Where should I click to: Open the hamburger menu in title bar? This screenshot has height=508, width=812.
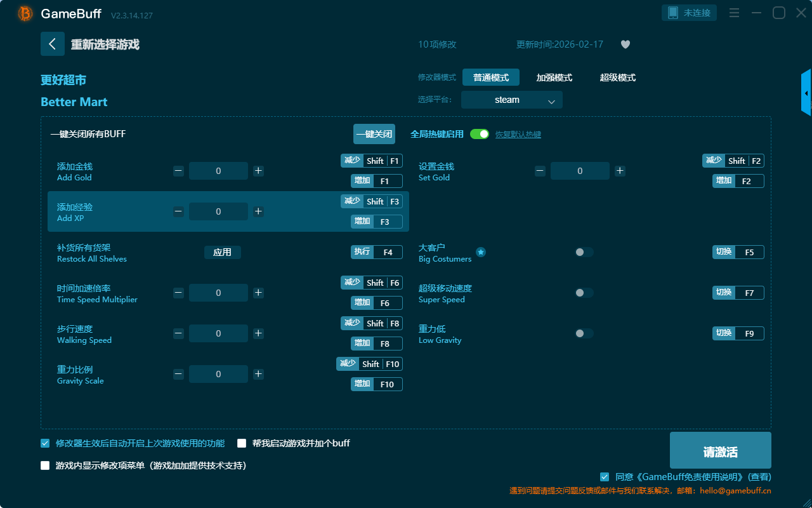click(x=734, y=13)
